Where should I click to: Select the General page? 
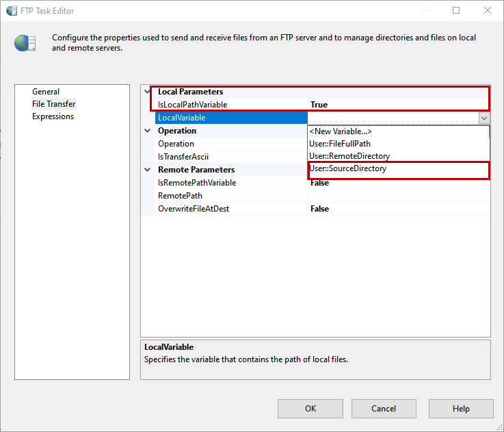coord(46,92)
